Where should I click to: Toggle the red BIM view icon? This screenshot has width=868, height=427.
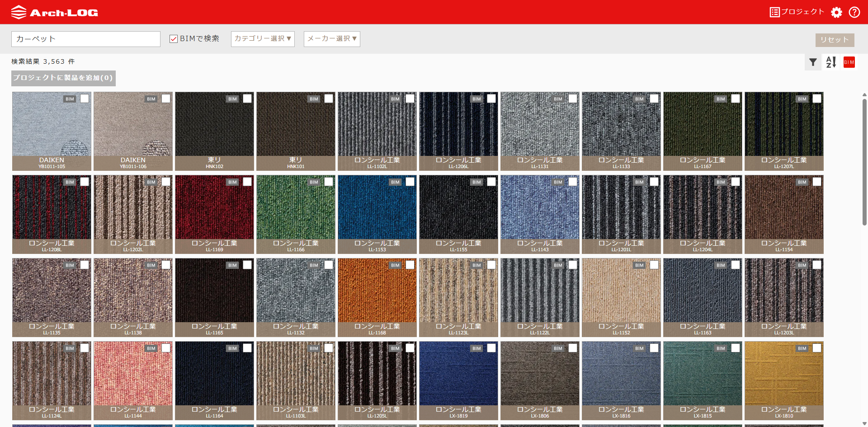click(849, 62)
